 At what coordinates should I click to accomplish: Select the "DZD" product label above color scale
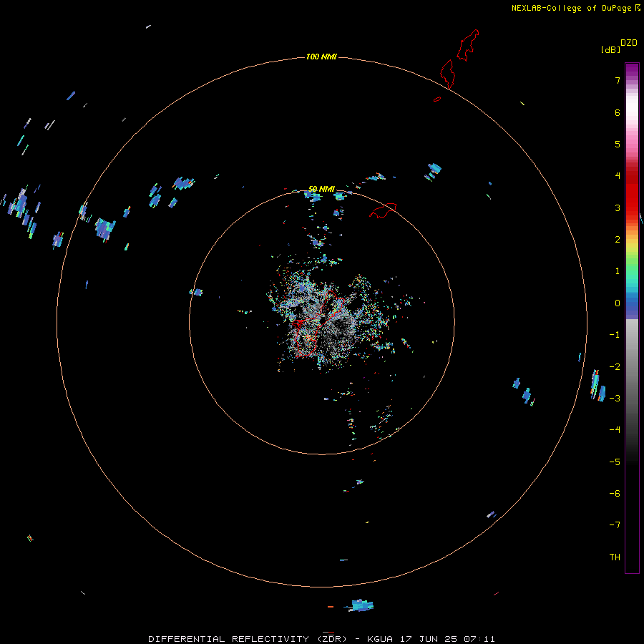pos(629,43)
